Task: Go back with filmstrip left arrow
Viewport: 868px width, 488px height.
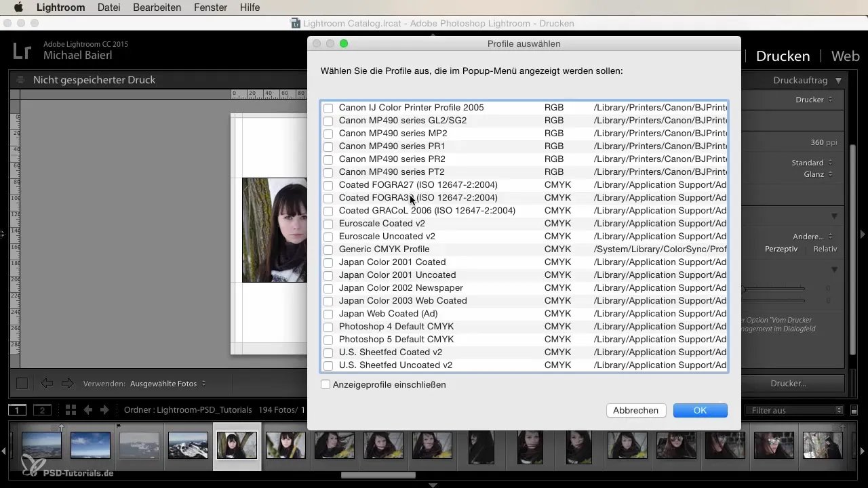Action: pos(87,410)
